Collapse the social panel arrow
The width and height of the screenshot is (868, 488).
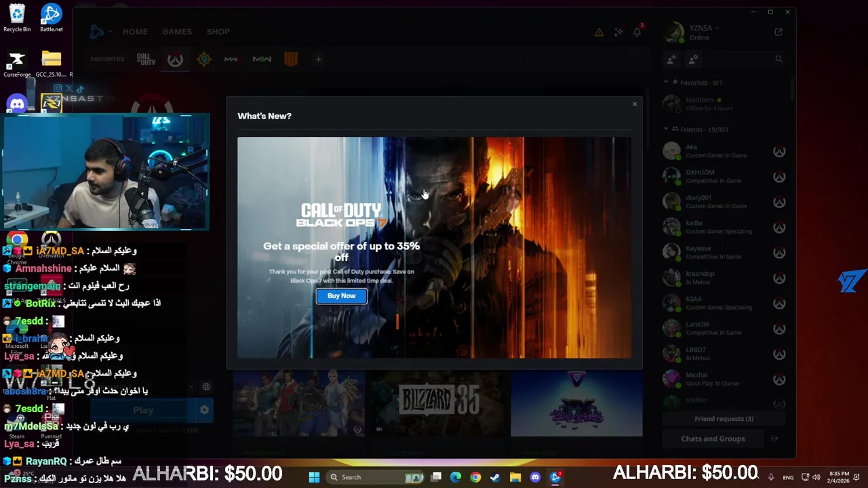774,439
